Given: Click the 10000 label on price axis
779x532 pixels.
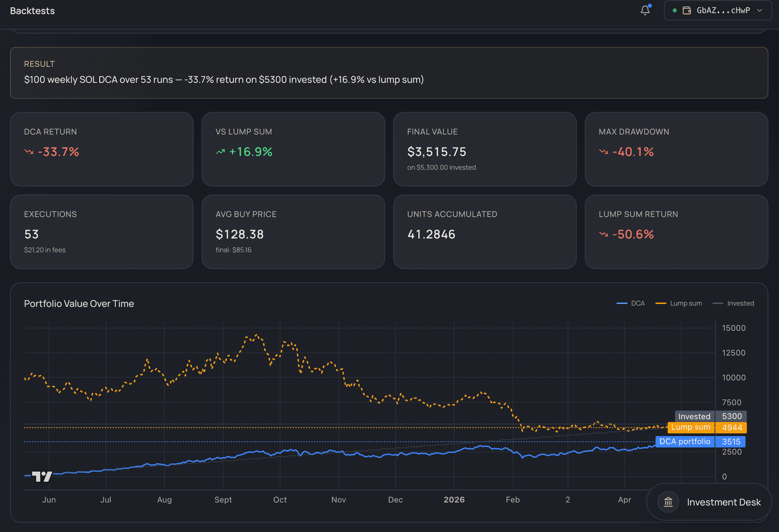Looking at the screenshot, I should pyautogui.click(x=734, y=378).
